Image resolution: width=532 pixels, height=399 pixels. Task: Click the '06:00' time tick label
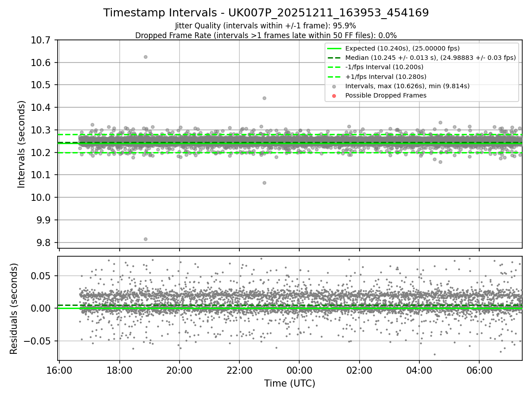pyautogui.click(x=479, y=370)
